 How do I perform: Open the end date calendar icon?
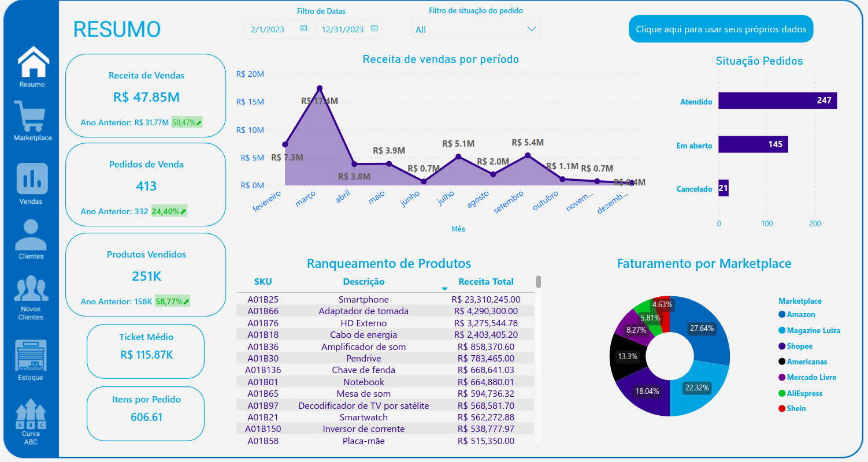point(374,28)
